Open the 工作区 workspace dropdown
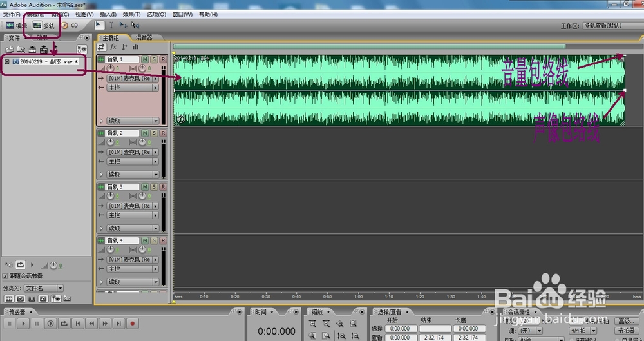 click(612, 26)
